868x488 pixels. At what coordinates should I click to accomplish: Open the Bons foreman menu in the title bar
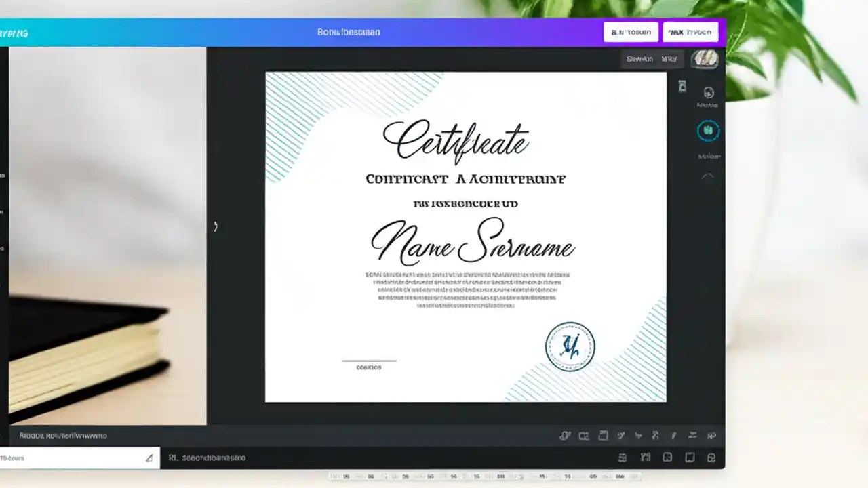click(349, 32)
